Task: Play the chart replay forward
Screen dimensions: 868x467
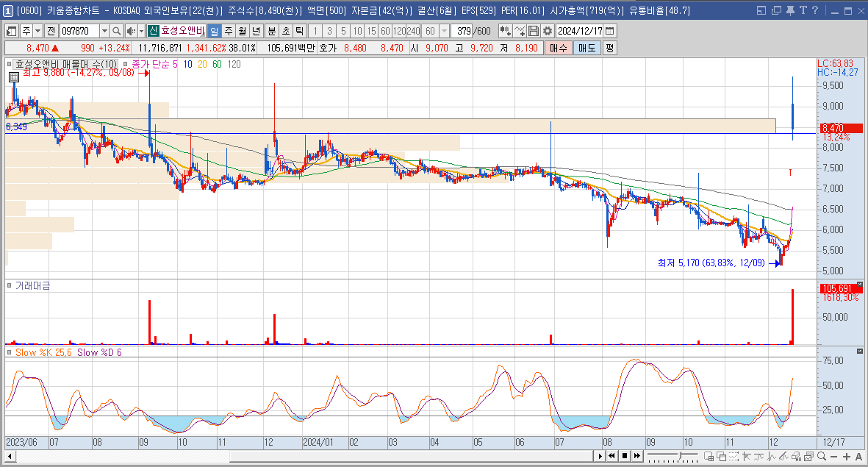Action: tap(600, 456)
